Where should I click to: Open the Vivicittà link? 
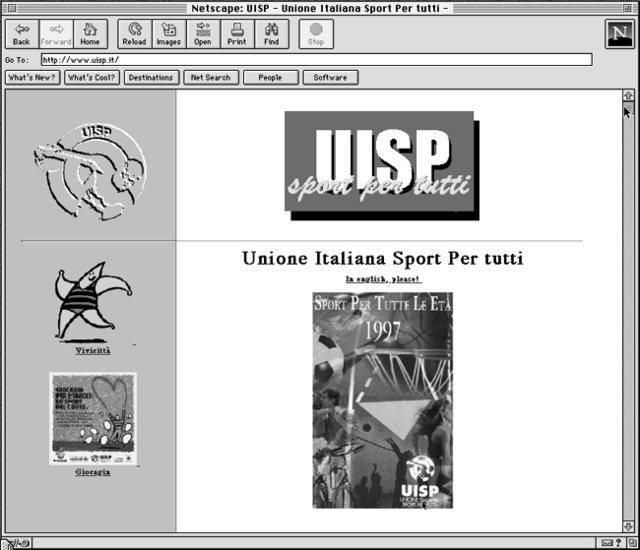[93, 350]
